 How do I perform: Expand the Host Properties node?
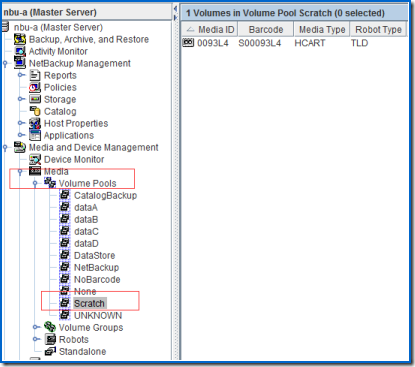click(x=21, y=123)
